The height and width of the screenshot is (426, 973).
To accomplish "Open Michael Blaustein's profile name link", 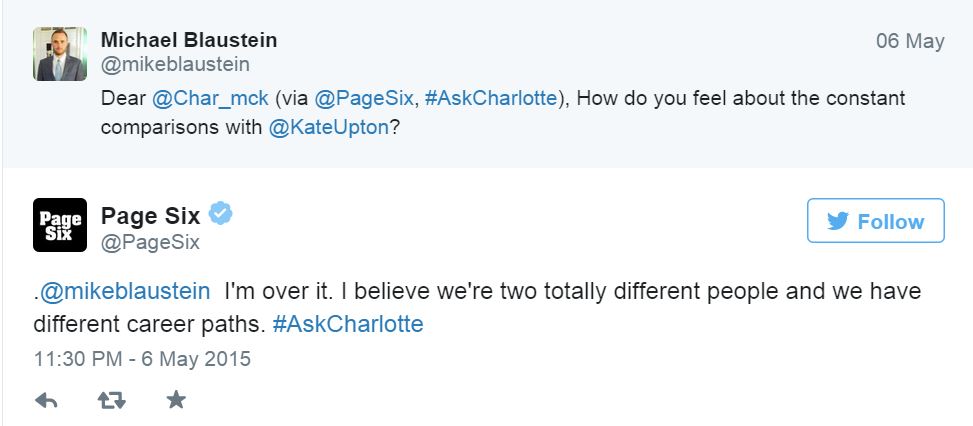I will pyautogui.click(x=189, y=40).
